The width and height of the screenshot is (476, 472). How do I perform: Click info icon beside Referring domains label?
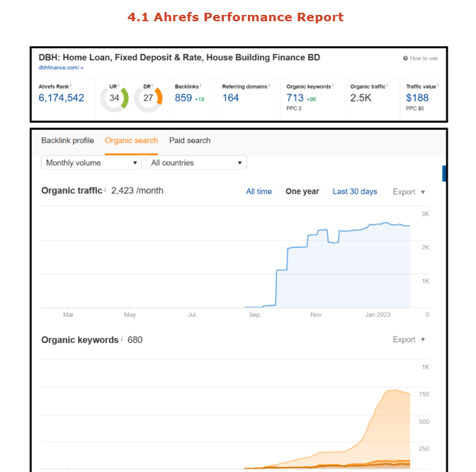pos(269,86)
